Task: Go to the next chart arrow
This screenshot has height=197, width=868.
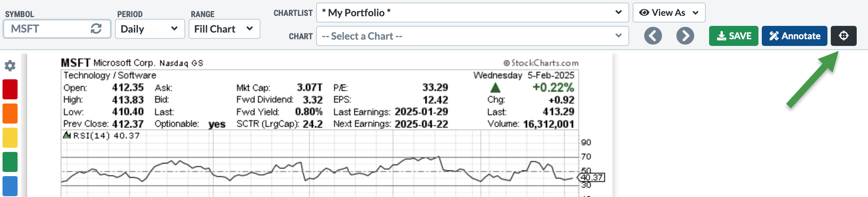Action: 685,36
